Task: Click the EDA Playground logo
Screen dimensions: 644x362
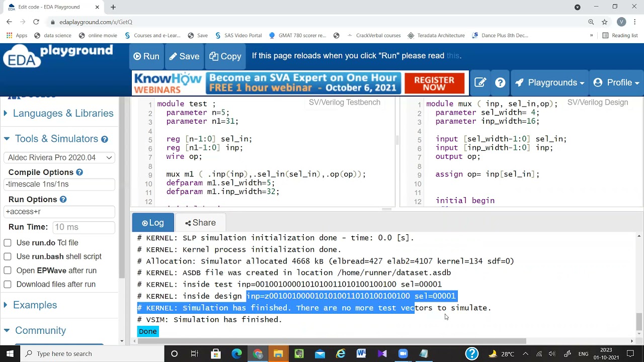Action: click(x=58, y=56)
